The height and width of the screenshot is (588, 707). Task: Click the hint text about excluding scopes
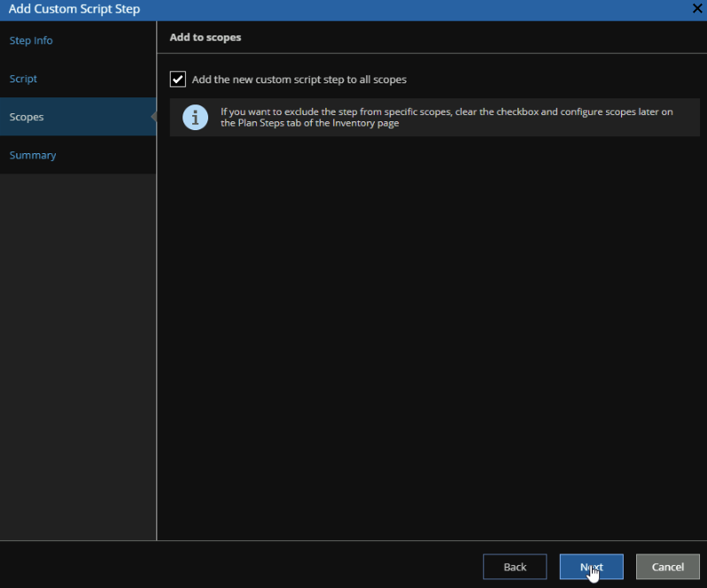[447, 117]
